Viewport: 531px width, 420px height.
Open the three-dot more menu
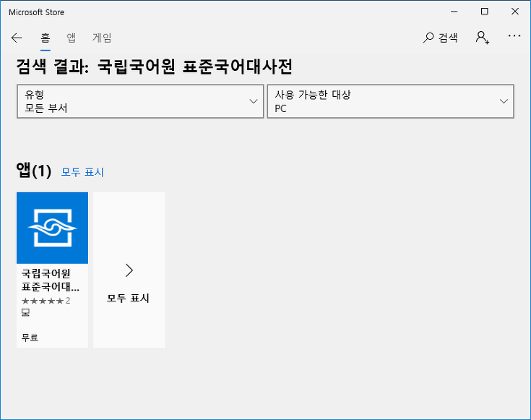514,36
